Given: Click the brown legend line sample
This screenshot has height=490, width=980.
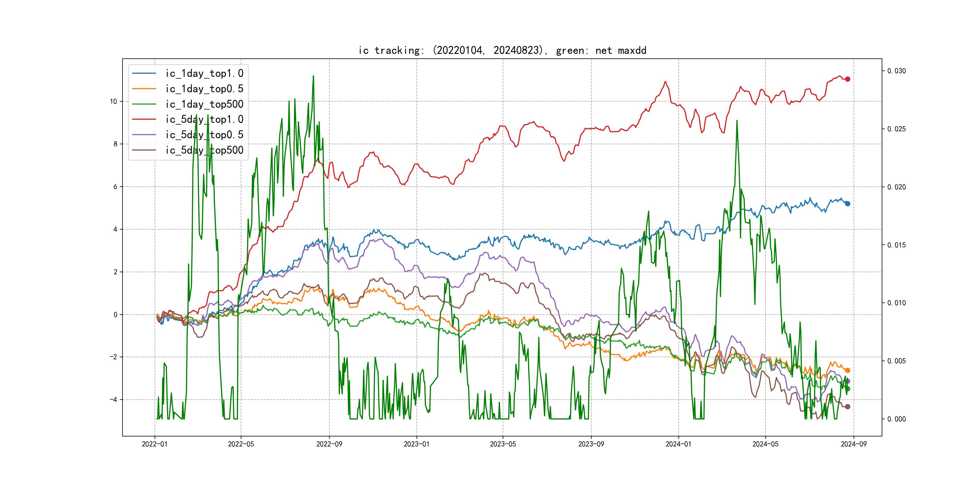Looking at the screenshot, I should (144, 150).
